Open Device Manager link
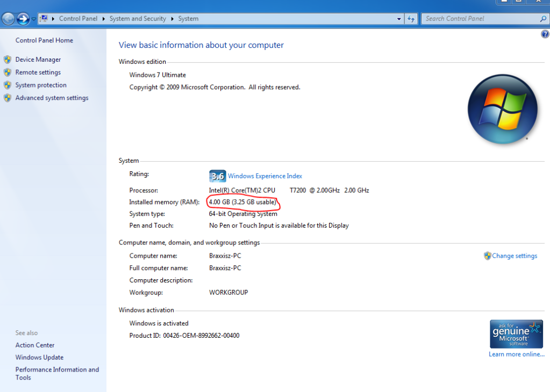The image size is (550, 392). pos(38,60)
